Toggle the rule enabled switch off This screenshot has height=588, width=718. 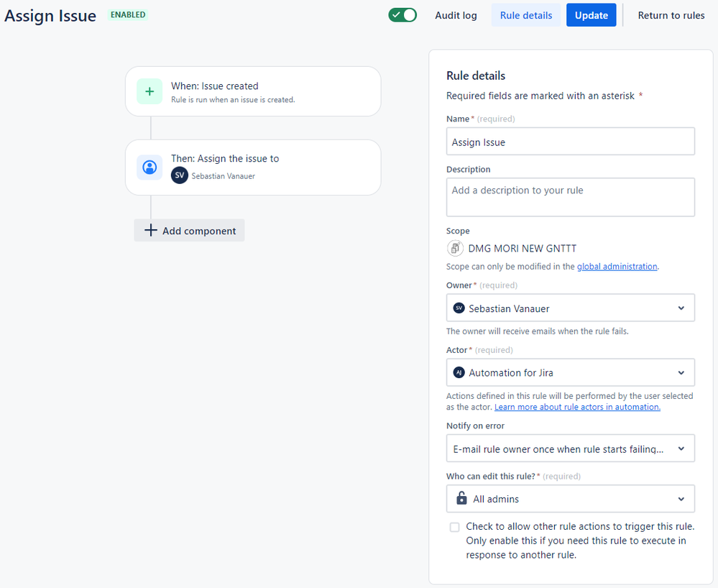pos(402,15)
